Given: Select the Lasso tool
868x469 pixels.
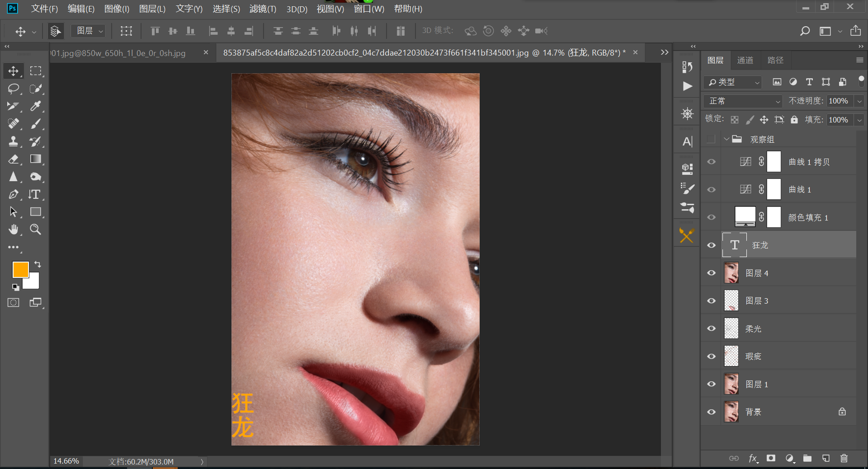Looking at the screenshot, I should click(x=14, y=89).
